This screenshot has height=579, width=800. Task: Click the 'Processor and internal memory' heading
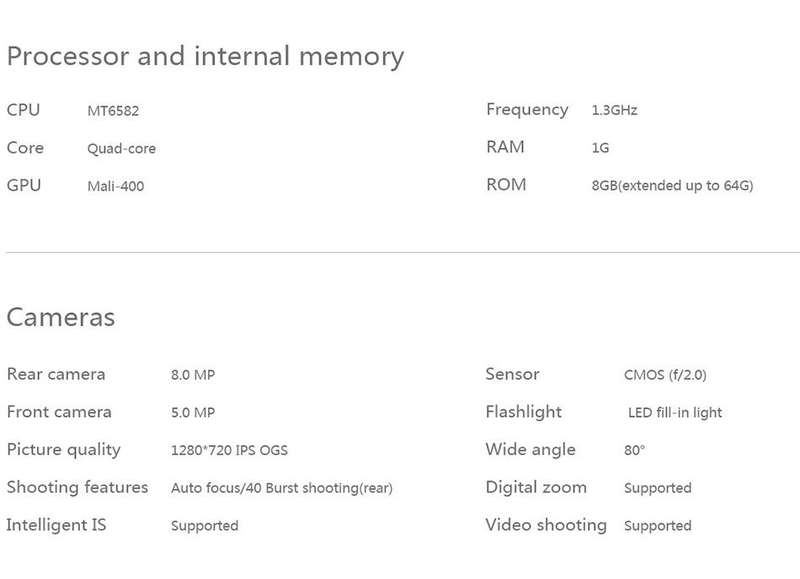205,57
